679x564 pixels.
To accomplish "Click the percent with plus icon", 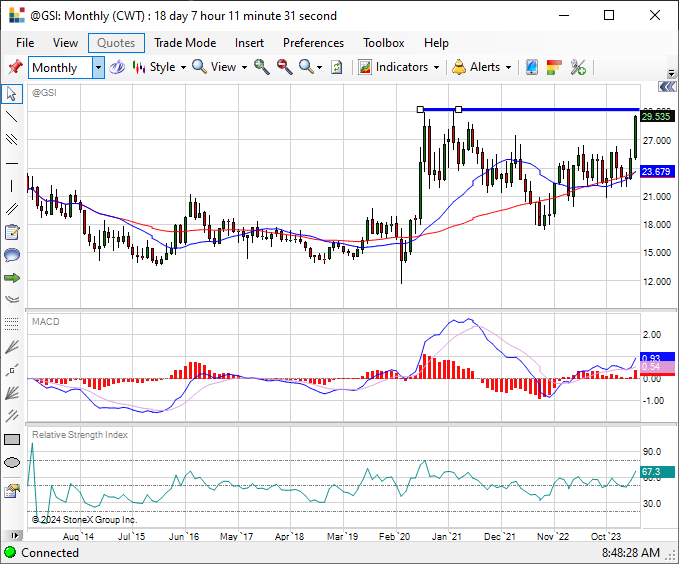I will 578,67.
